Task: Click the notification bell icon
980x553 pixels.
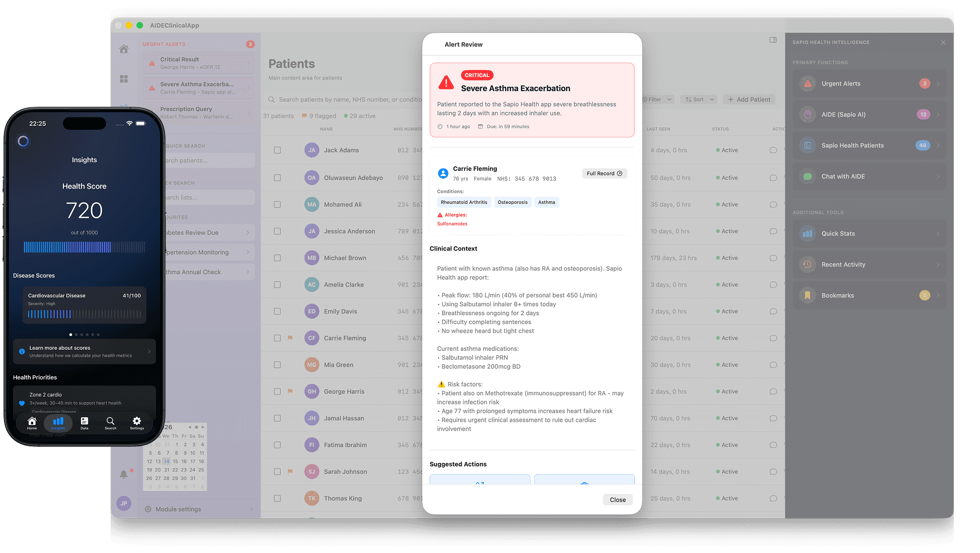Action: coord(124,474)
